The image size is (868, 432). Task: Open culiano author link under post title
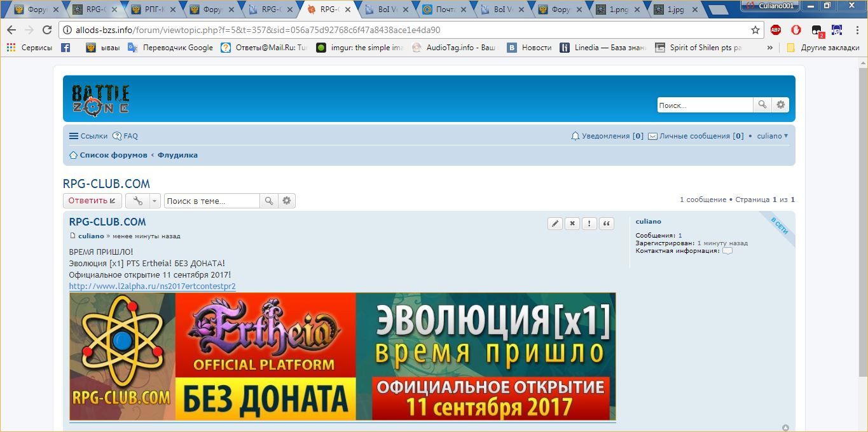(x=91, y=236)
